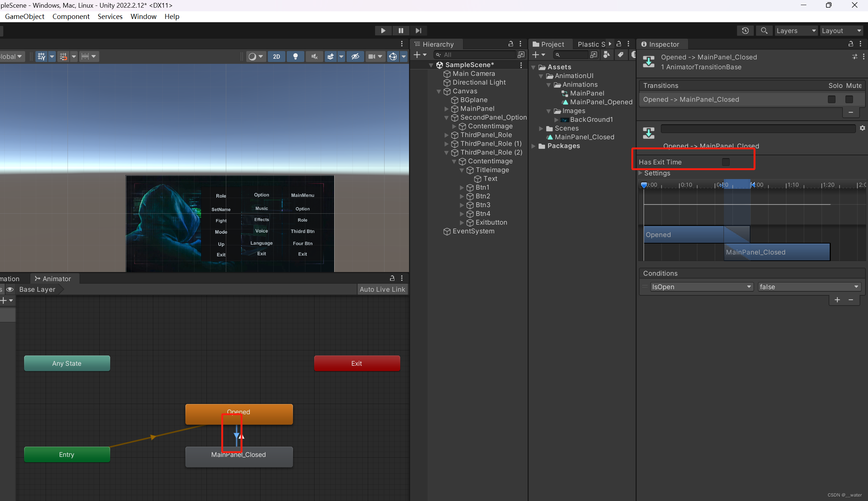Open transition settings gear icon

(863, 128)
